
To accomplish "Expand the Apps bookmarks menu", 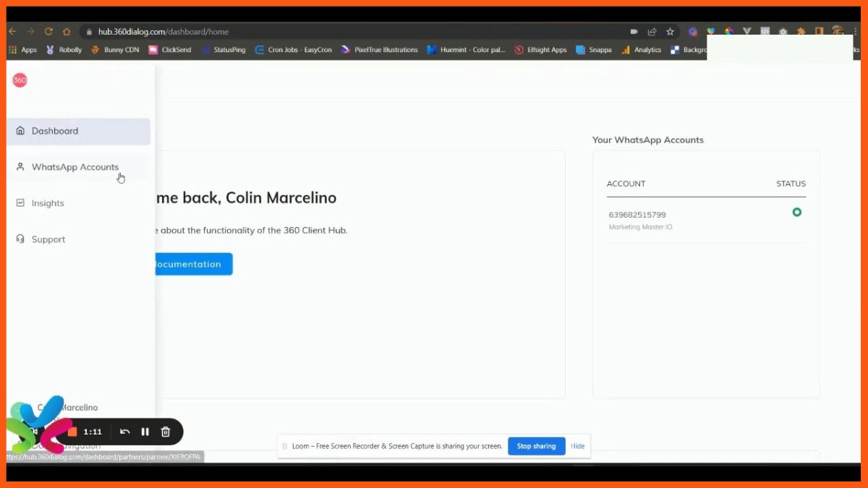I will [x=24, y=49].
